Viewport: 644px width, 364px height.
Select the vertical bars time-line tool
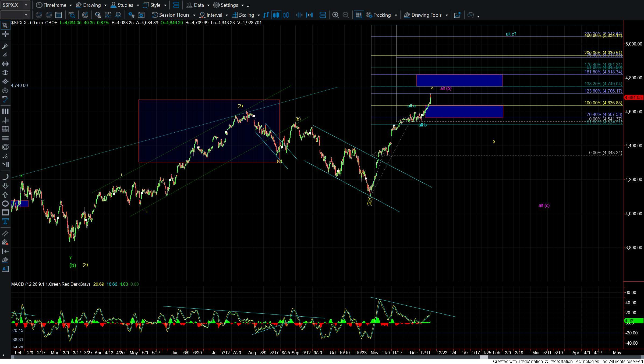pyautogui.click(x=5, y=111)
